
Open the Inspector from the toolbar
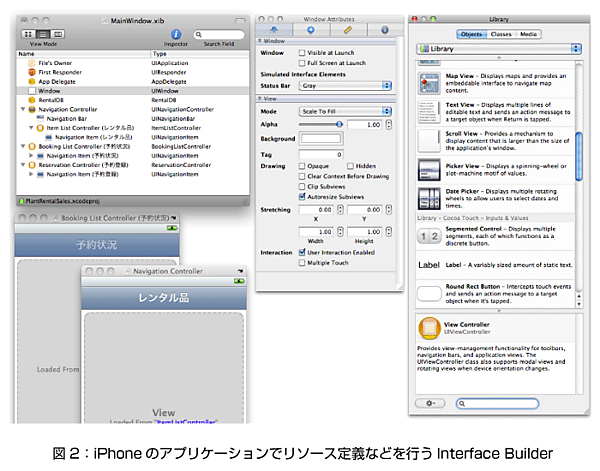tap(176, 34)
